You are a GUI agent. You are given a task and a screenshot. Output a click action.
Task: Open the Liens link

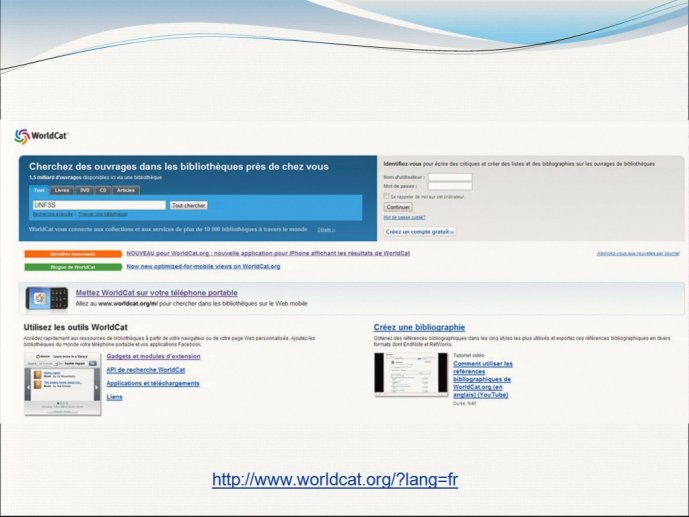(x=114, y=397)
